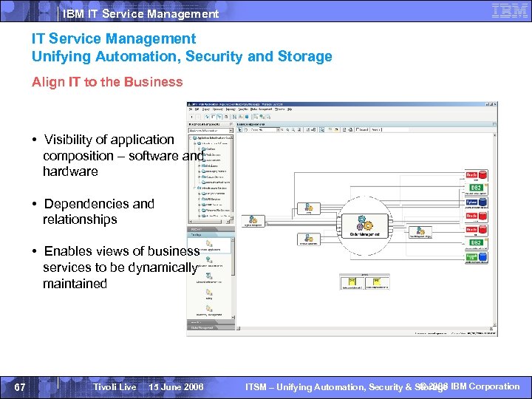
Task: Select the highlighted first item in Topology palette
Action: coord(209,245)
